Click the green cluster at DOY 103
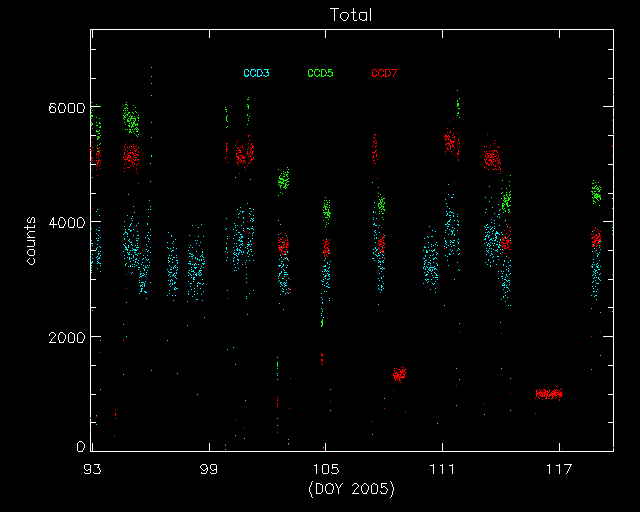This screenshot has height=512, width=640. point(283,180)
